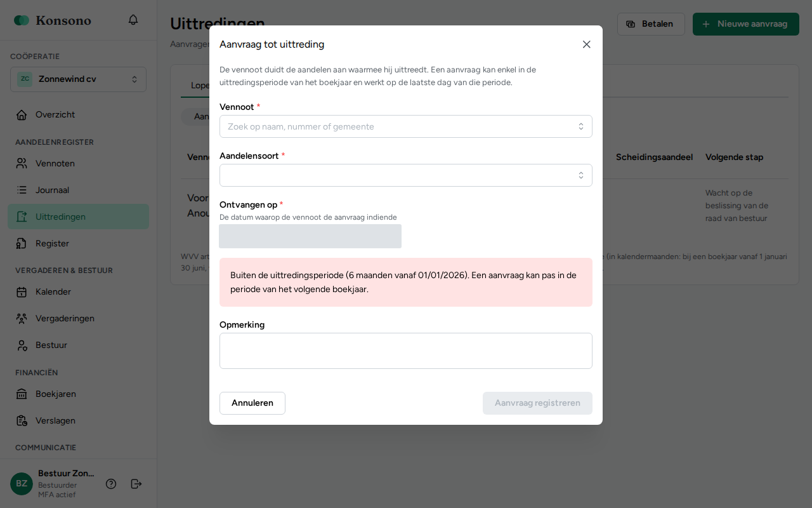Screen dimensions: 812x508
Task: Click the logout icon in sidebar footer
Action: click(x=136, y=484)
